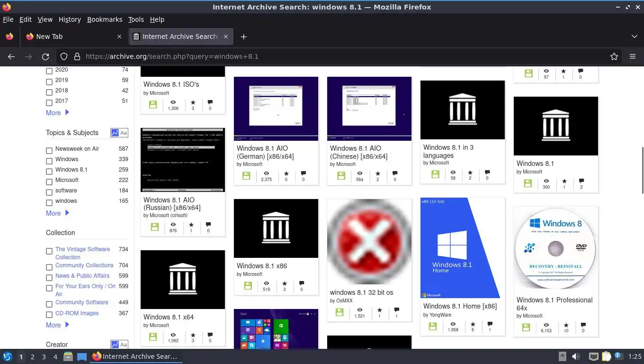The height and width of the screenshot is (364, 644).
Task: Tick the Vintage Software Collection checkbox
Action: tap(49, 251)
